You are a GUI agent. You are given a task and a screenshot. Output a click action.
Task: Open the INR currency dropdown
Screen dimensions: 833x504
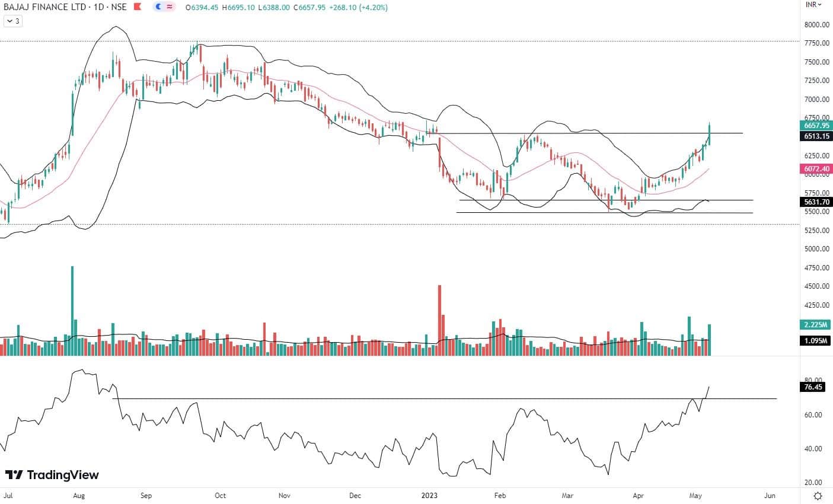812,5
